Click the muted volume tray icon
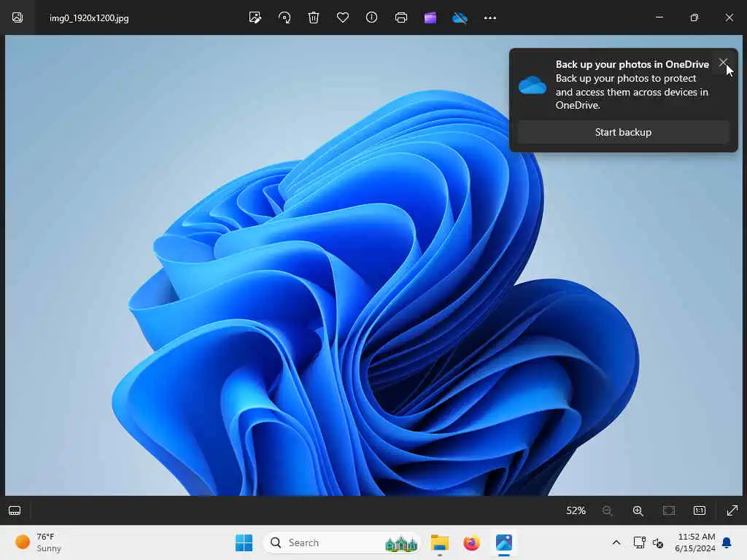This screenshot has height=560, width=747. coord(658,542)
